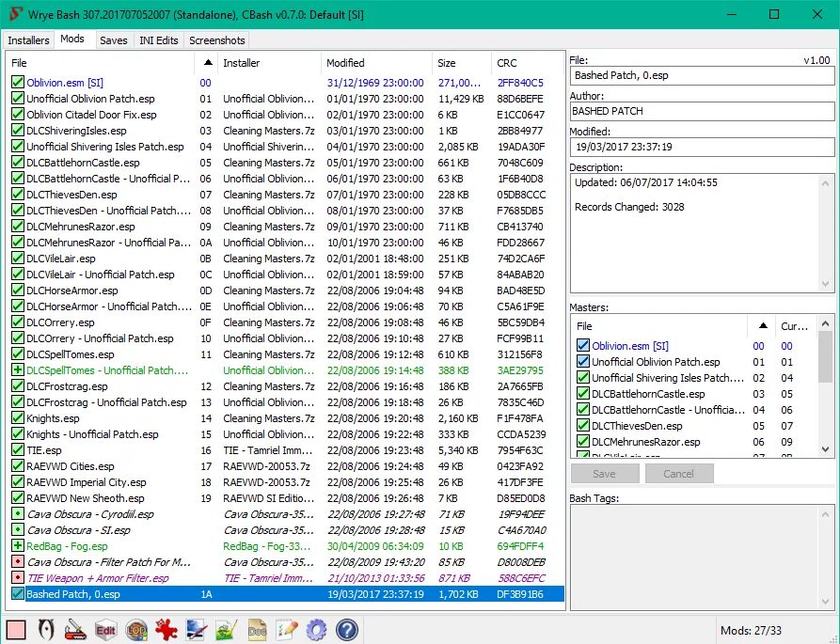Viewport: 840px width, 644px height.
Task: Open the TES4Edit launcher icon
Action: coord(105,630)
